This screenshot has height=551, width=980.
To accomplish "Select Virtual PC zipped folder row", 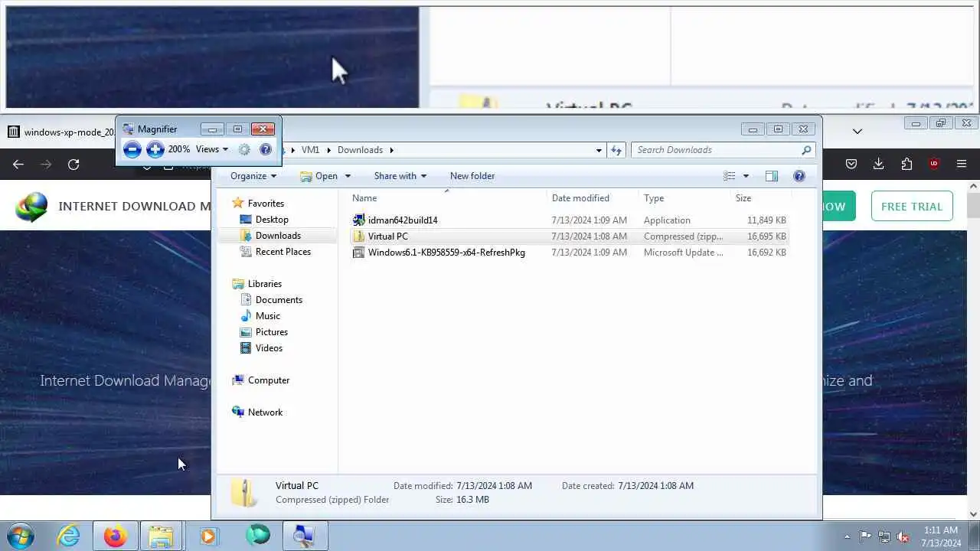I will [x=569, y=236].
